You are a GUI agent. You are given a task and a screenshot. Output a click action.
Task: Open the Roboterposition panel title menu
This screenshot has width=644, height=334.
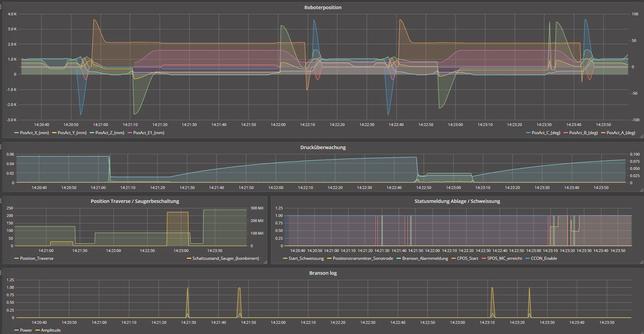tap(323, 8)
